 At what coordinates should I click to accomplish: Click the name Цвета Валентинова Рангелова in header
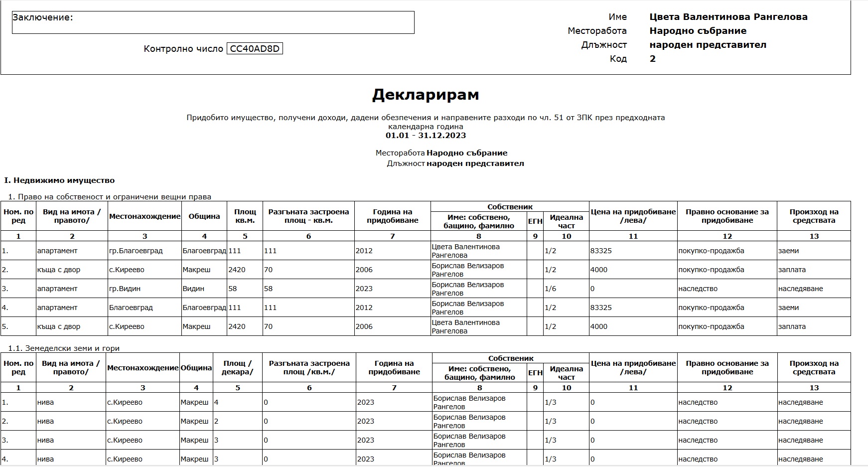pyautogui.click(x=728, y=17)
